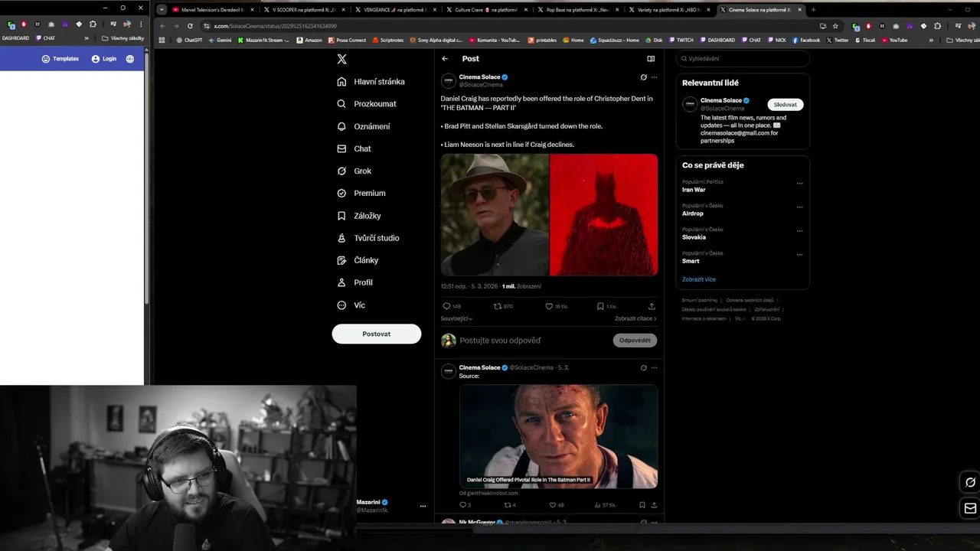Open Hlavní stránka in sidebar
980x551 pixels.
(x=371, y=82)
